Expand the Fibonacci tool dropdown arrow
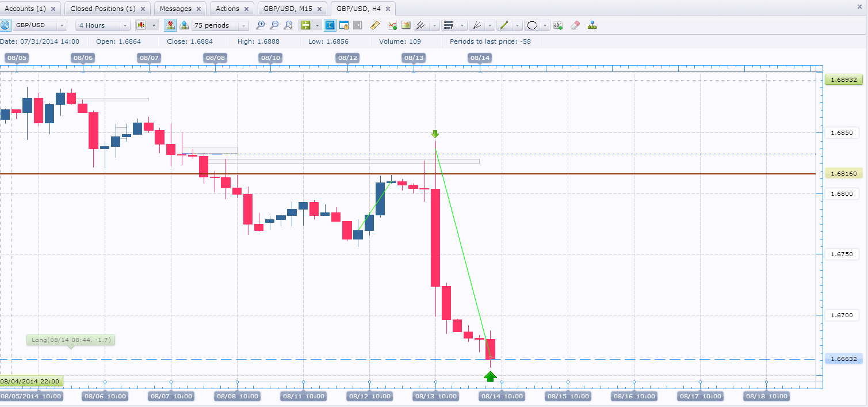The image size is (868, 407). pos(462,25)
